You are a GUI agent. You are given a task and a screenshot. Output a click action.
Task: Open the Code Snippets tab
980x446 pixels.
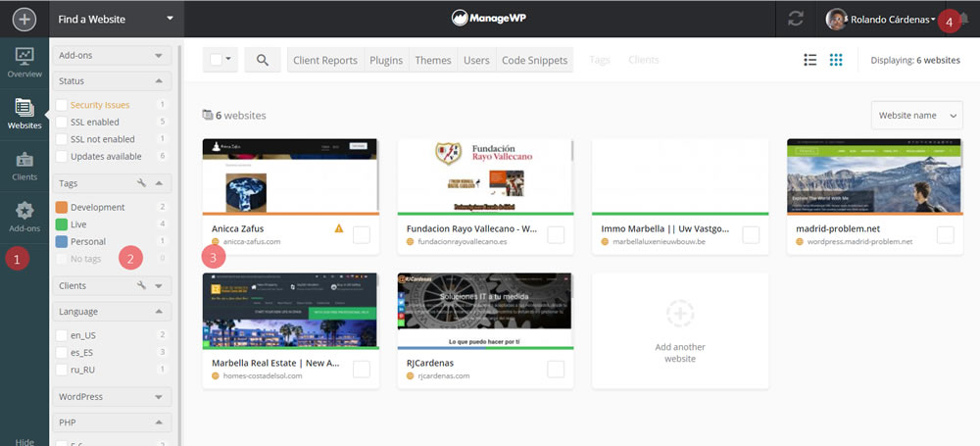pyautogui.click(x=534, y=60)
